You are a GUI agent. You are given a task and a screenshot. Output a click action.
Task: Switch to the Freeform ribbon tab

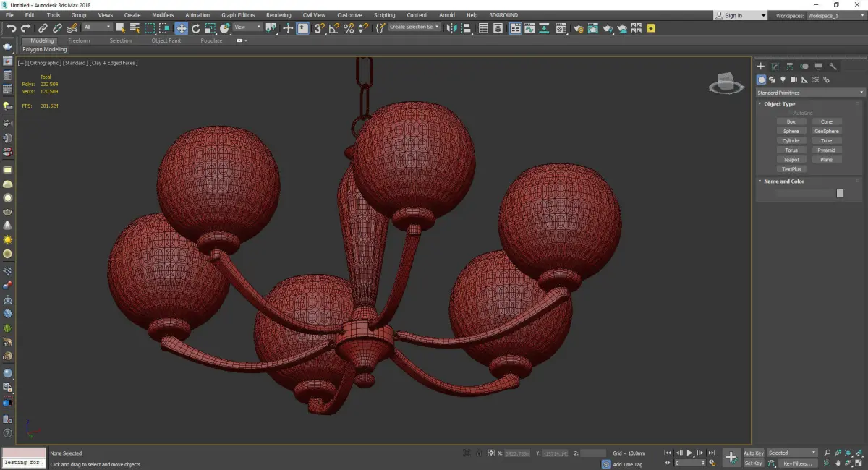point(79,40)
